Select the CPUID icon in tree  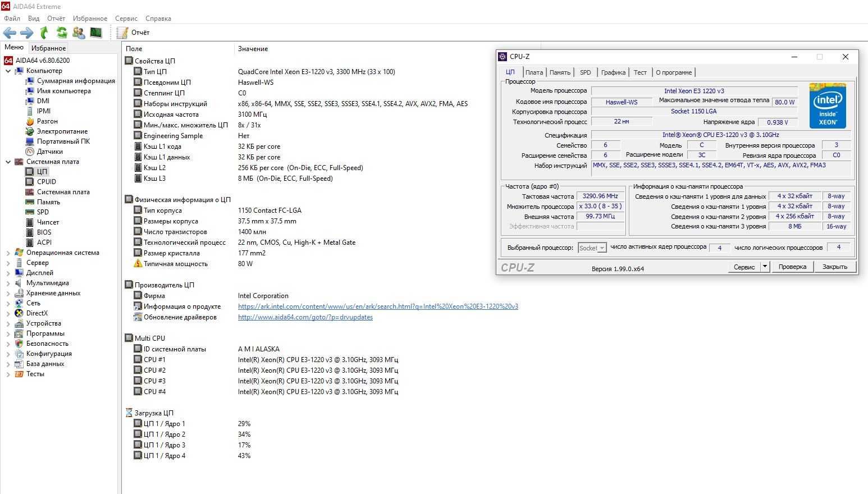(x=30, y=182)
